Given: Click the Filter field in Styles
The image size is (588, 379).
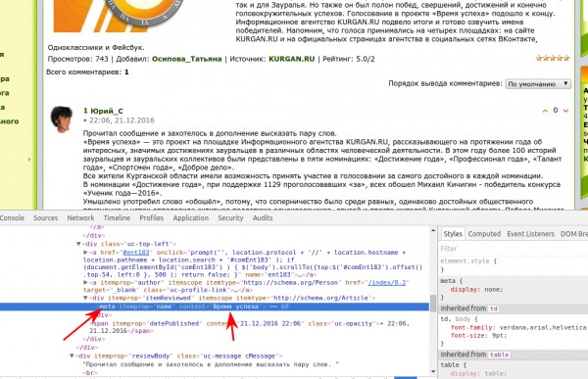Looking at the screenshot, I should tap(513, 249).
